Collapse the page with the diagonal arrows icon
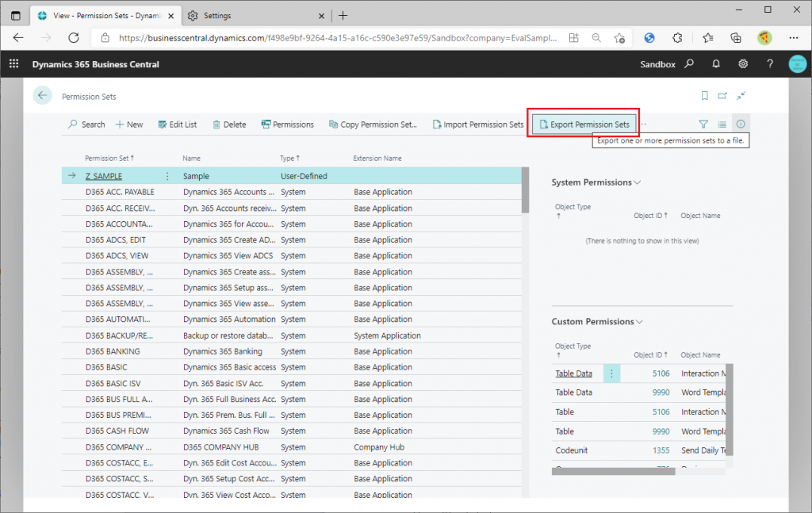Viewport: 812px width, 513px height. pyautogui.click(x=741, y=96)
